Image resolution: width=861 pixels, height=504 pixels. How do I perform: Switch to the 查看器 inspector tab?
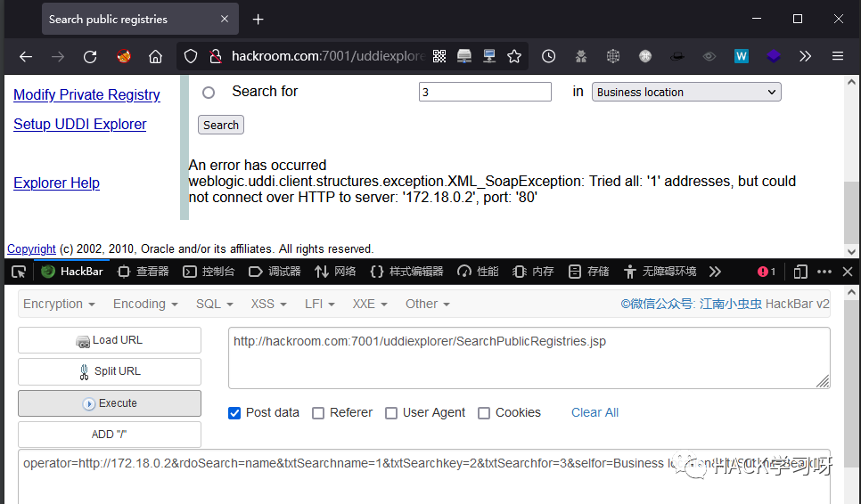click(x=143, y=272)
